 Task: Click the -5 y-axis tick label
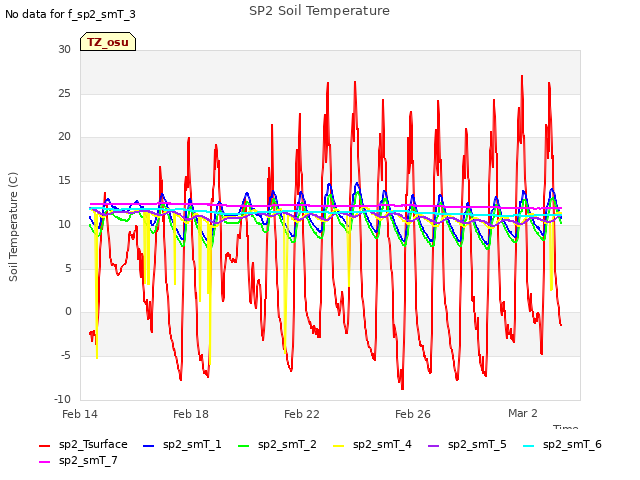tap(66, 356)
